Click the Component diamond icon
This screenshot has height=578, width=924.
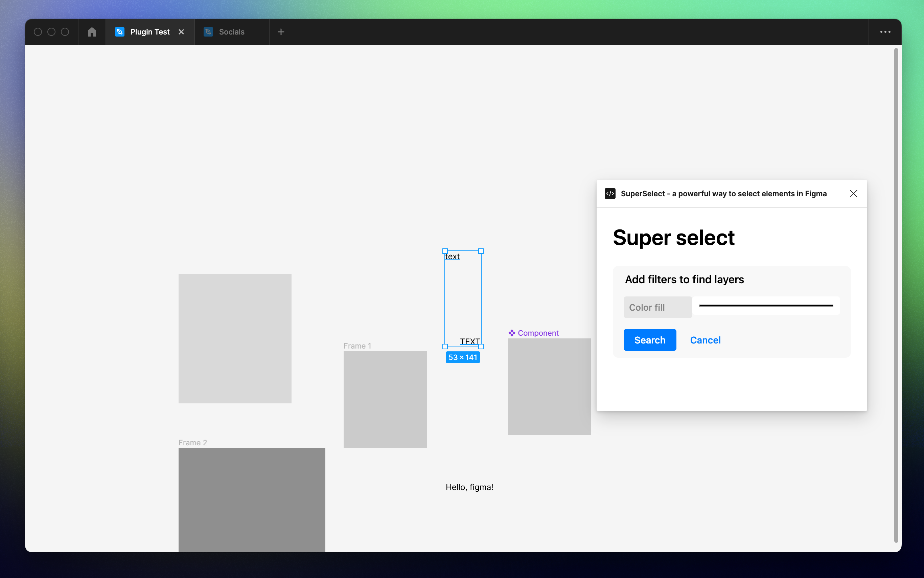coord(512,333)
